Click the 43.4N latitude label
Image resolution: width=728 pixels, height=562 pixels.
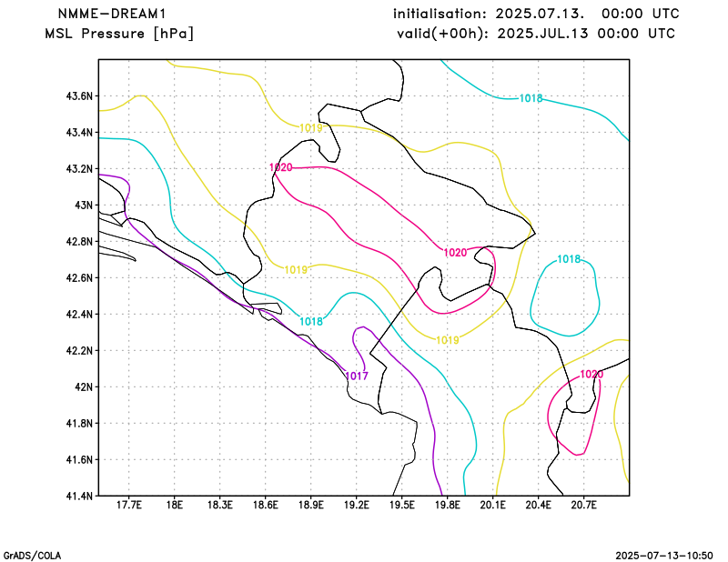[x=79, y=133]
